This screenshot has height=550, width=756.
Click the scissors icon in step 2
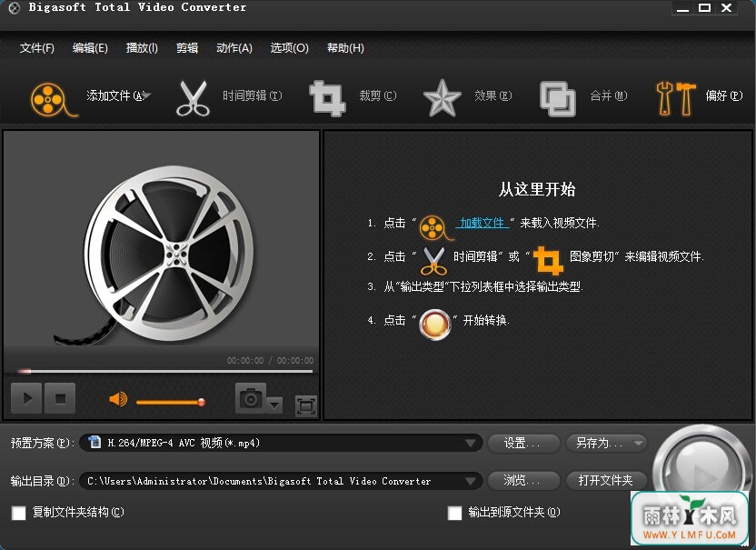(x=433, y=261)
